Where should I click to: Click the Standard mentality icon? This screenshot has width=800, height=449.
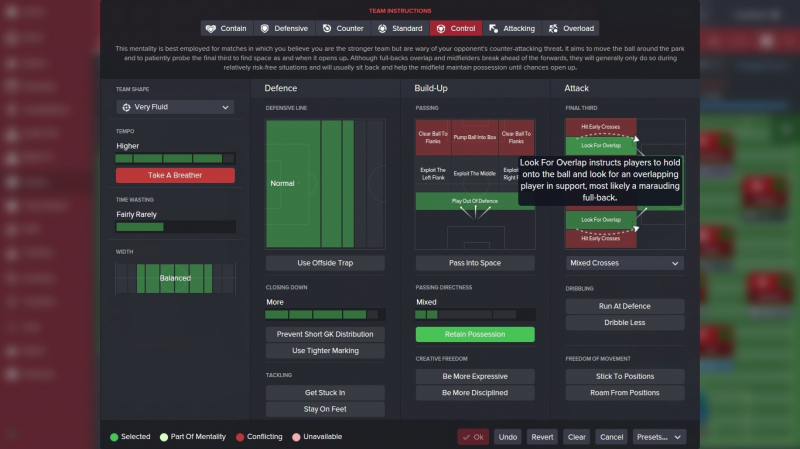[x=382, y=29]
